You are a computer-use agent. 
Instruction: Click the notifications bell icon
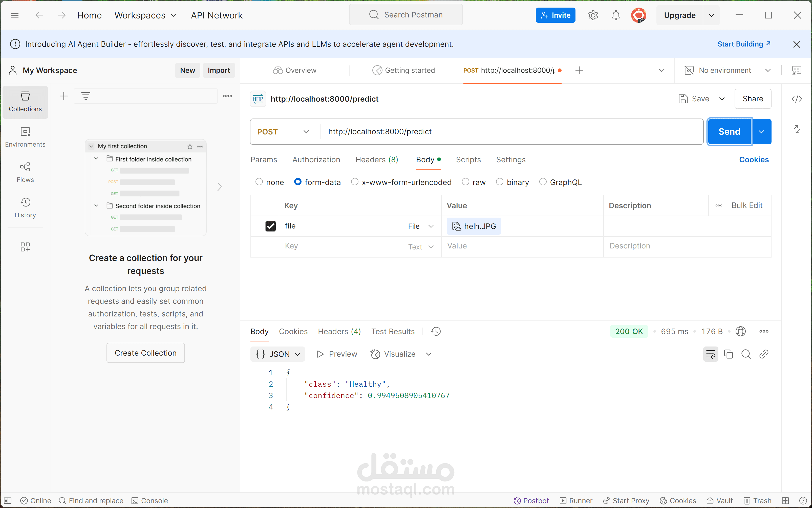(616, 15)
